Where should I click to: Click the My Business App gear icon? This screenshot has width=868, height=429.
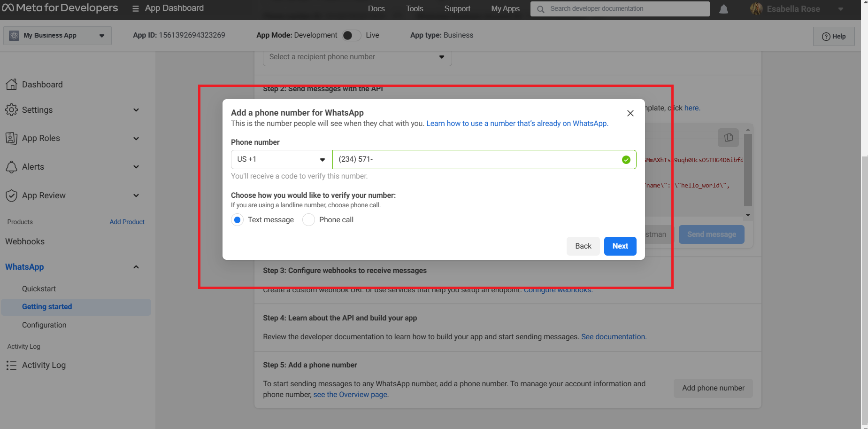coord(14,36)
